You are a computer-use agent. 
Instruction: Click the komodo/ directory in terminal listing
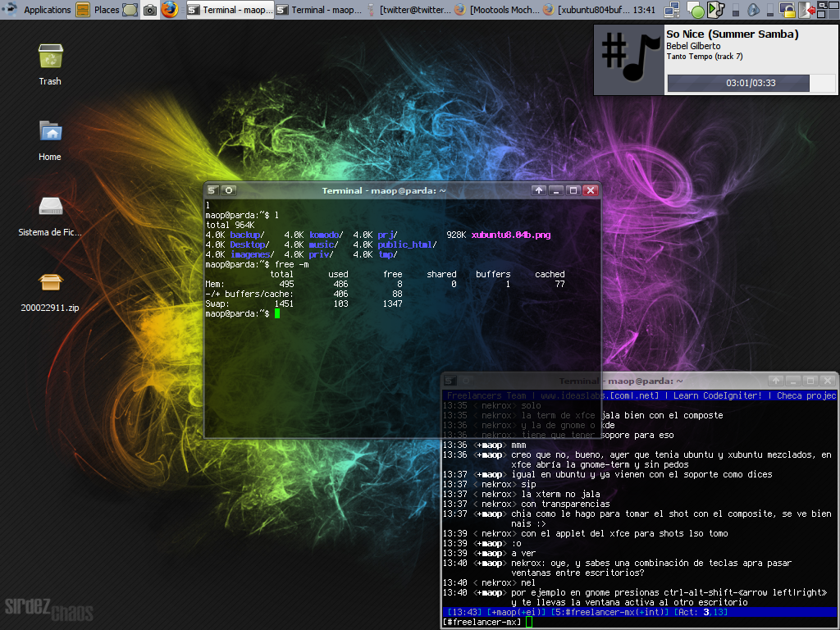326,235
